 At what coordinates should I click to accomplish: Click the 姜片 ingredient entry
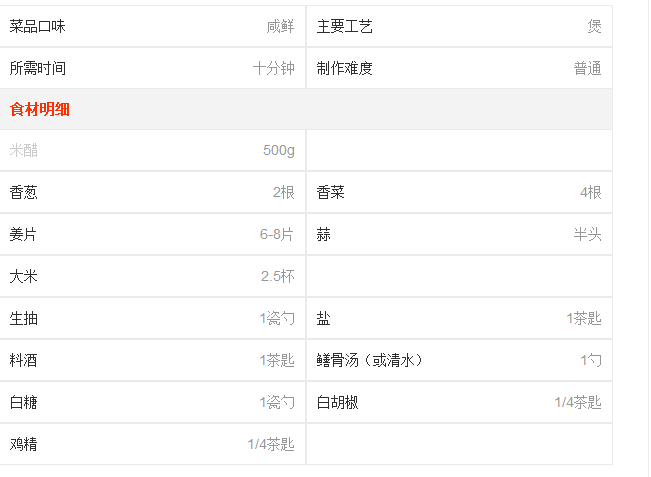tap(23, 234)
